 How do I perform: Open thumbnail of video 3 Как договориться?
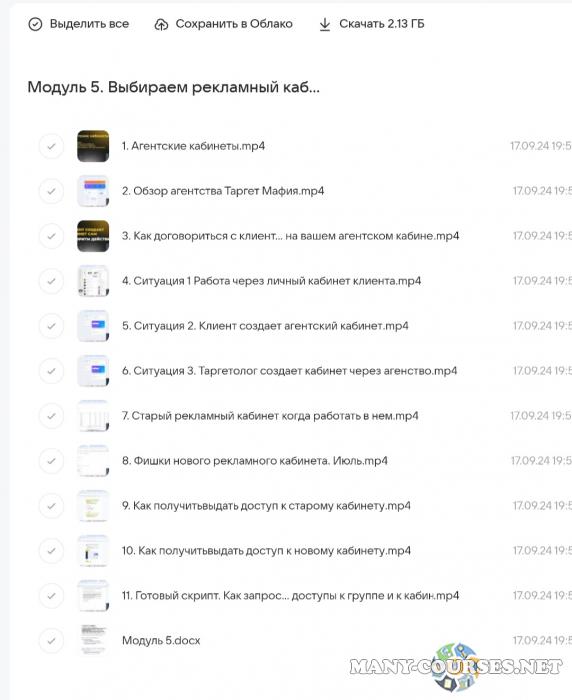coord(93,236)
